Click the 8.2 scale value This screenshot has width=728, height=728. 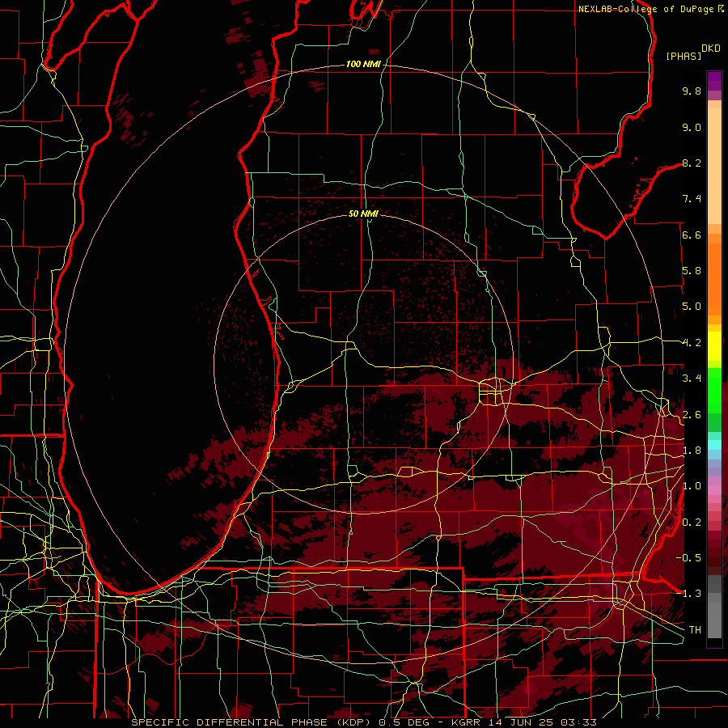(x=692, y=163)
